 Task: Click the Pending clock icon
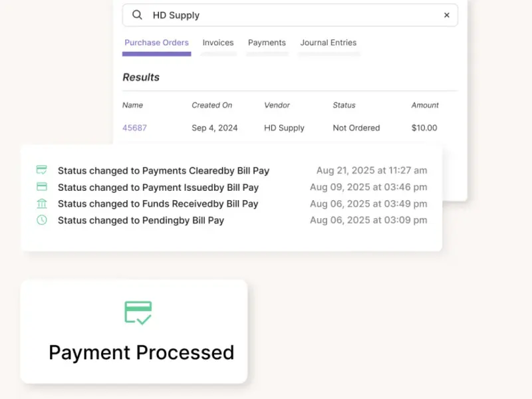[41, 220]
